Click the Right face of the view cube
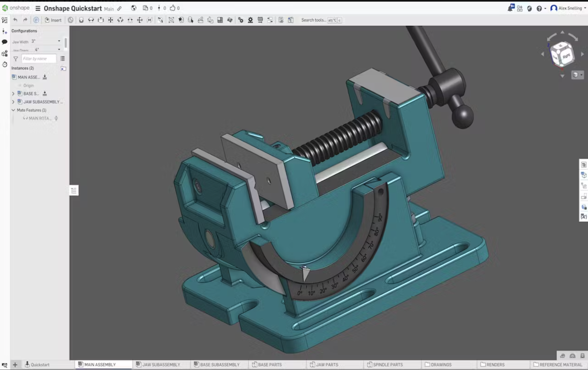The width and height of the screenshot is (588, 370). [x=566, y=56]
